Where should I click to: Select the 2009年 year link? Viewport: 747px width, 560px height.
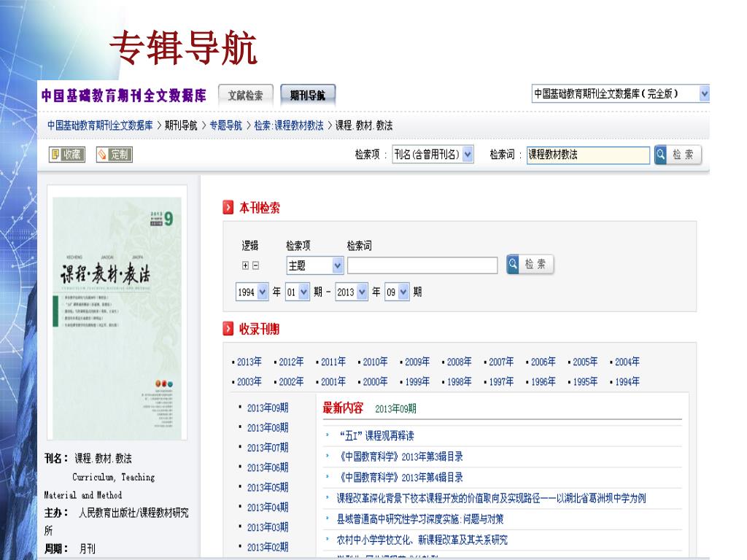pyautogui.click(x=417, y=362)
